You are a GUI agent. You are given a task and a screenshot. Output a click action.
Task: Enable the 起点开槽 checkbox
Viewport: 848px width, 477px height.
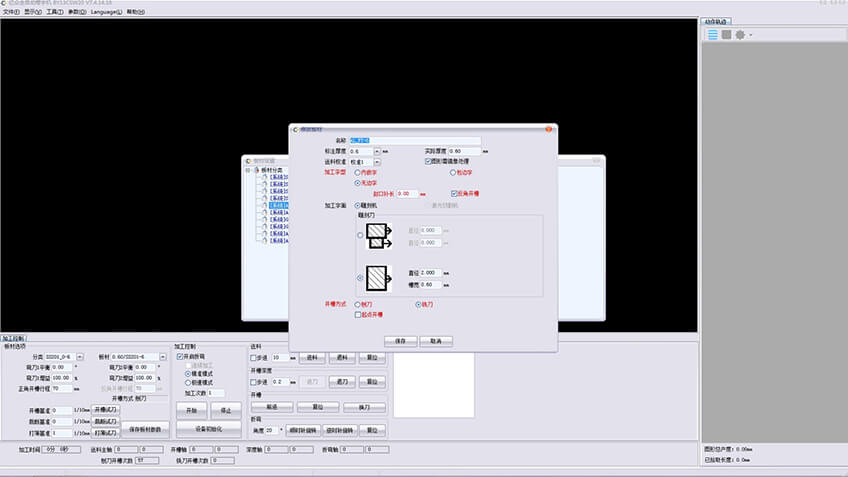[359, 314]
